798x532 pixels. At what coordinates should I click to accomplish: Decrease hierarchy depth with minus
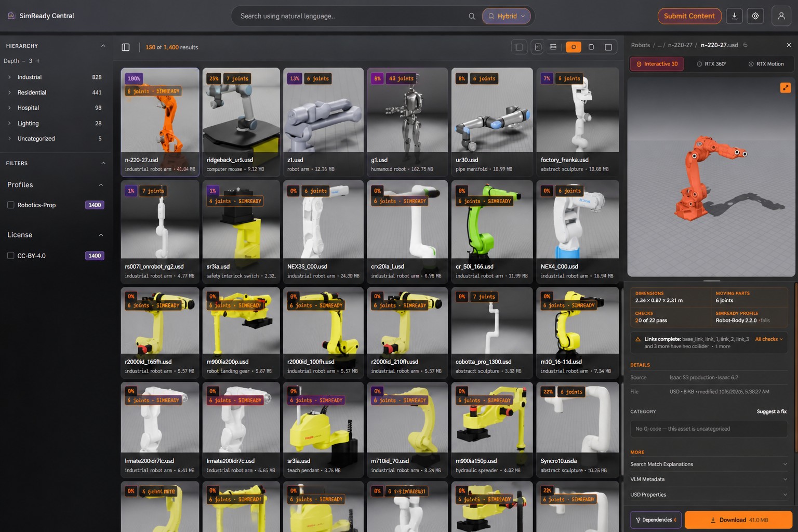(x=23, y=61)
